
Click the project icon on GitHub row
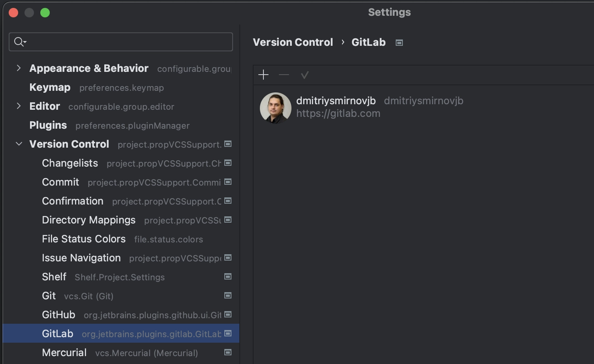(x=228, y=314)
